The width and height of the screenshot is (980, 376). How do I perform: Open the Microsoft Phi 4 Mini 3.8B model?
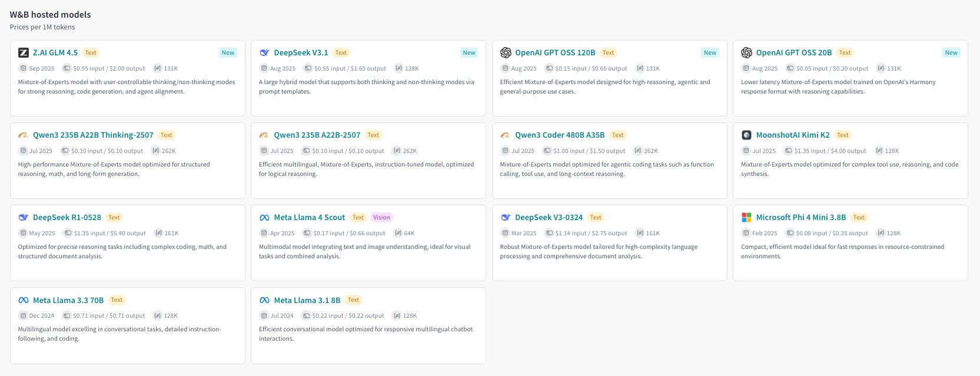(x=801, y=217)
